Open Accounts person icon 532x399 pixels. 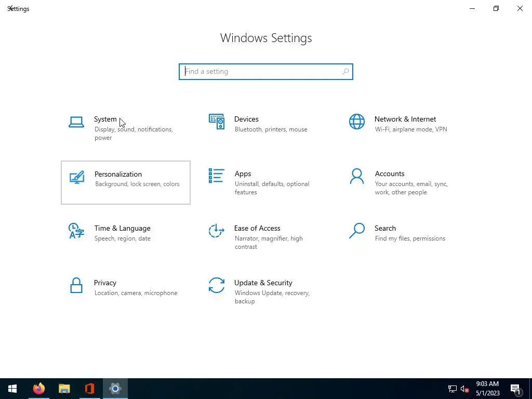[x=357, y=176]
